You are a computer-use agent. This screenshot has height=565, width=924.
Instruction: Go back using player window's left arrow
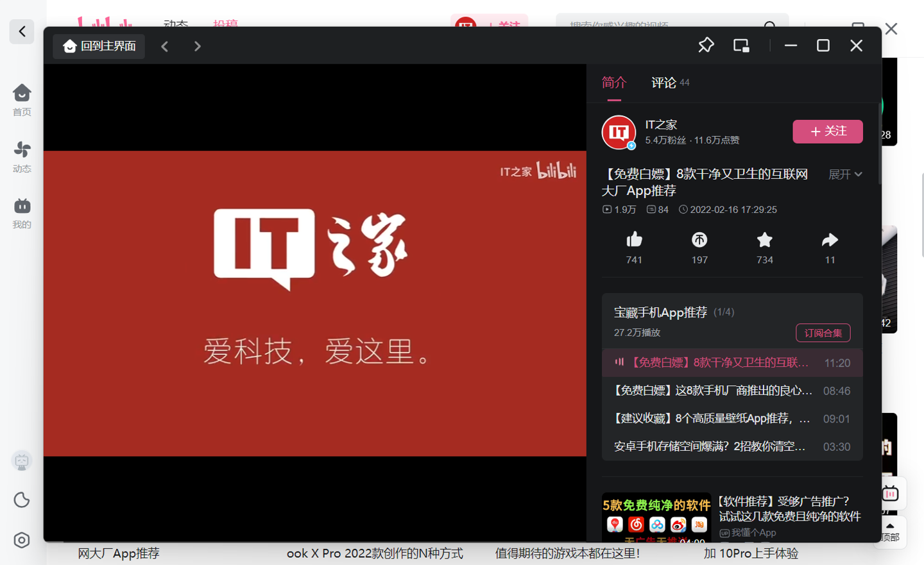(x=165, y=46)
